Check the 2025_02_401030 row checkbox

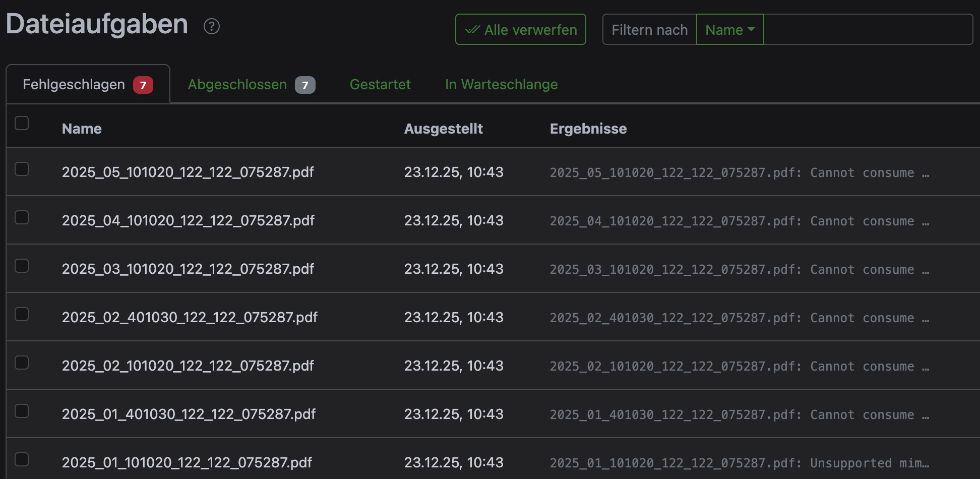point(22,314)
